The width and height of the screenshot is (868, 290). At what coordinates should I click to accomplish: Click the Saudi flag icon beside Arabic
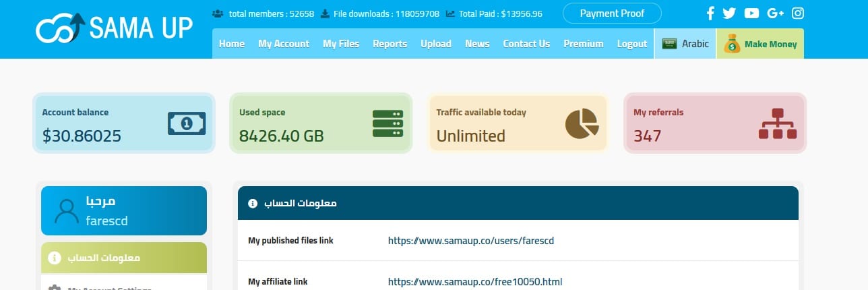(669, 44)
